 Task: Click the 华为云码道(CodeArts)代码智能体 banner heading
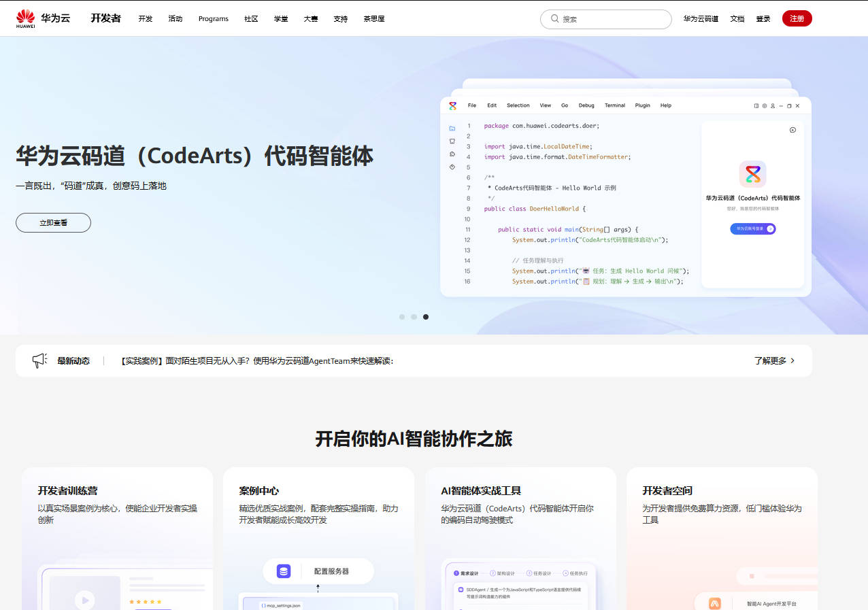195,156
